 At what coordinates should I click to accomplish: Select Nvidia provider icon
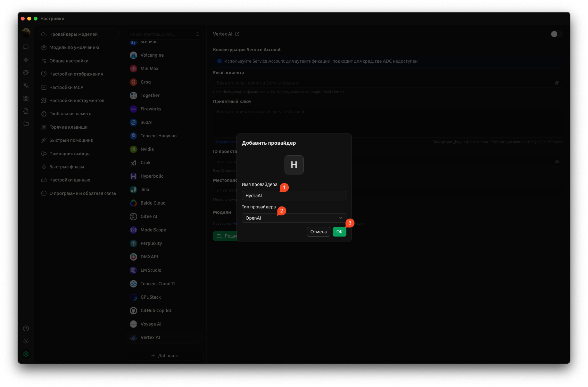click(x=134, y=149)
